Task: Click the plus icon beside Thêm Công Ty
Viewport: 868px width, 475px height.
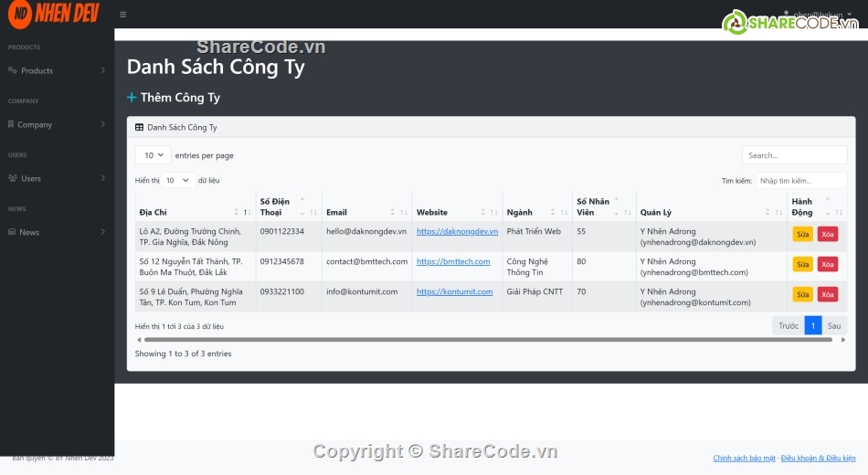Action: [132, 98]
